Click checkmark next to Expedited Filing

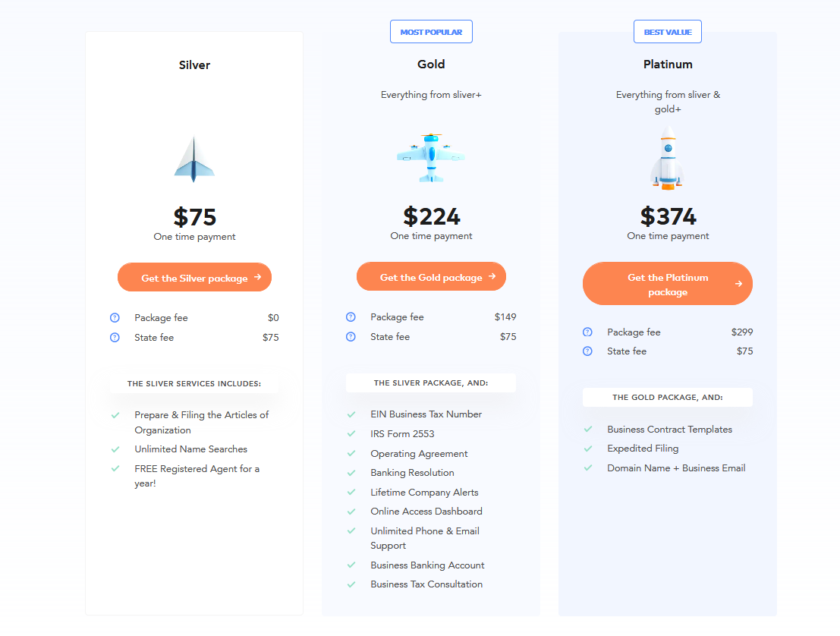click(x=588, y=449)
